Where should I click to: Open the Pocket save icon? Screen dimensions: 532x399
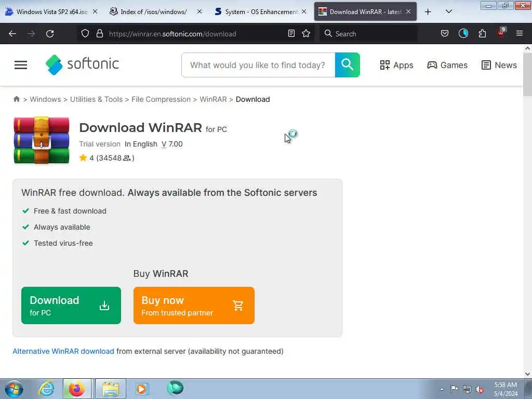tap(445, 34)
